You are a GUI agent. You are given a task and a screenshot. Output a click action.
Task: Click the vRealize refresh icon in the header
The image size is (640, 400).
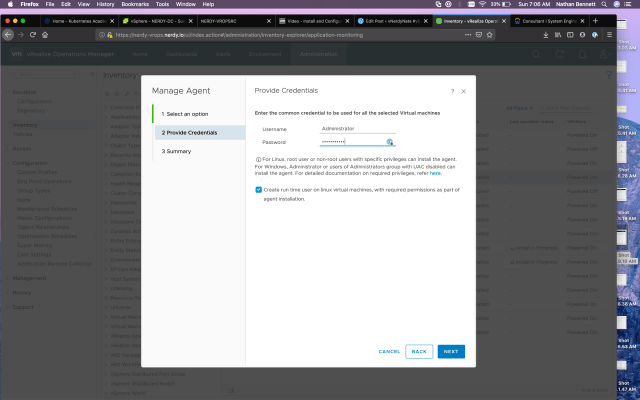(x=560, y=54)
